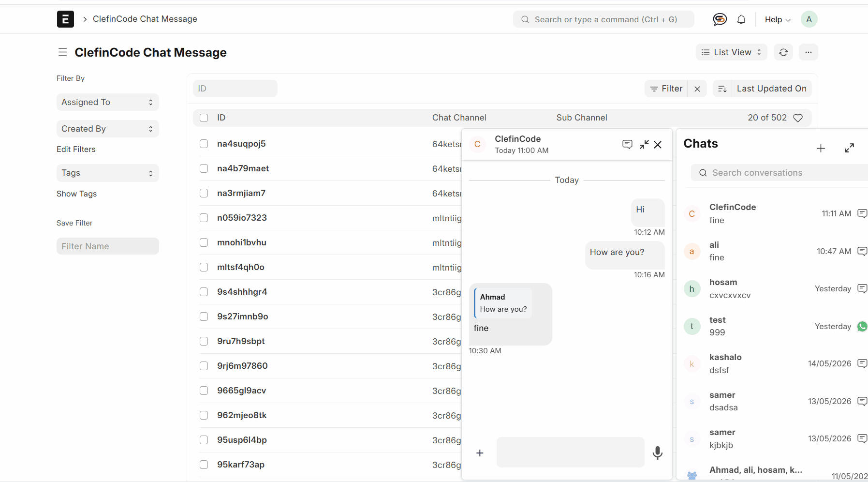
Task: Check the row mltsf4qh0o
Action: (x=204, y=267)
